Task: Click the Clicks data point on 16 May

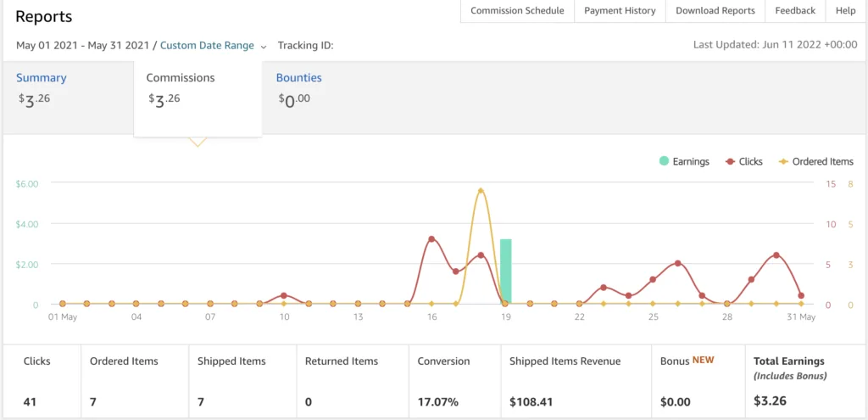Action: (x=431, y=238)
